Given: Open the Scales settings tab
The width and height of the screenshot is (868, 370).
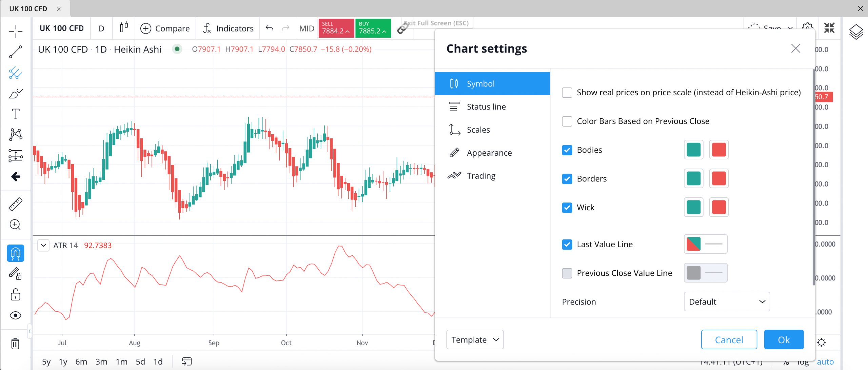Looking at the screenshot, I should click(492, 130).
